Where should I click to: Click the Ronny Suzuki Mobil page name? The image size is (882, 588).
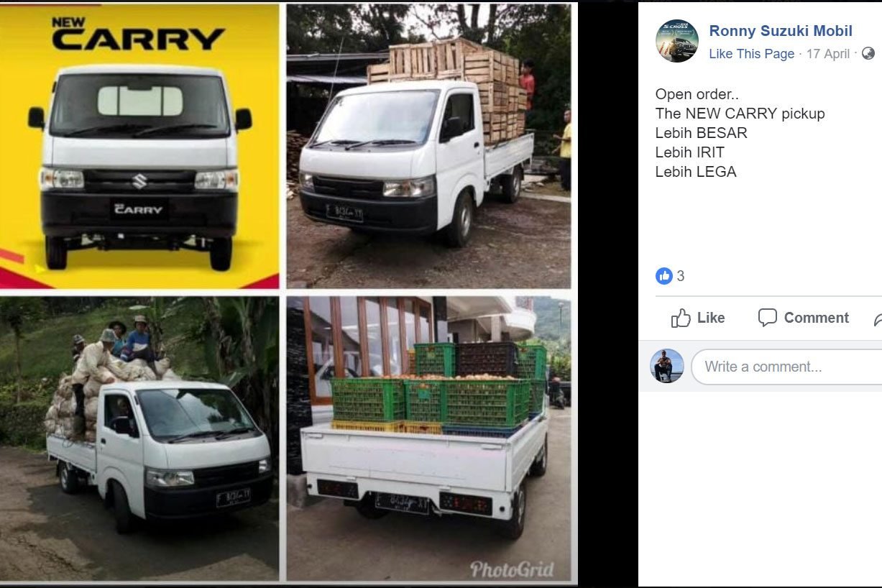[x=781, y=31]
